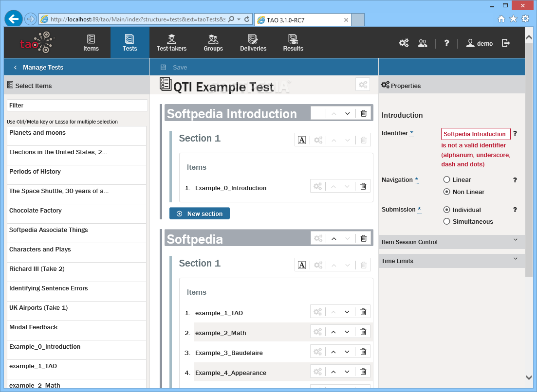
Task: Select the Modal Feedback item
Action: [77, 330]
